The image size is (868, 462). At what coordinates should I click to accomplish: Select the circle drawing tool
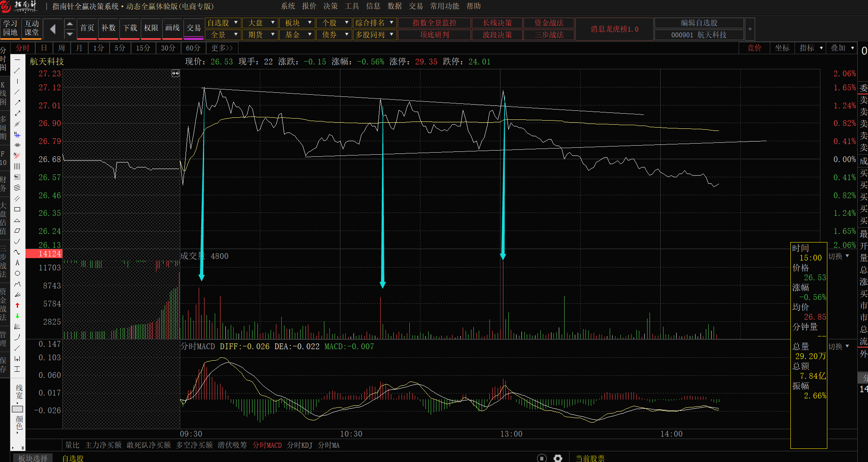click(17, 273)
